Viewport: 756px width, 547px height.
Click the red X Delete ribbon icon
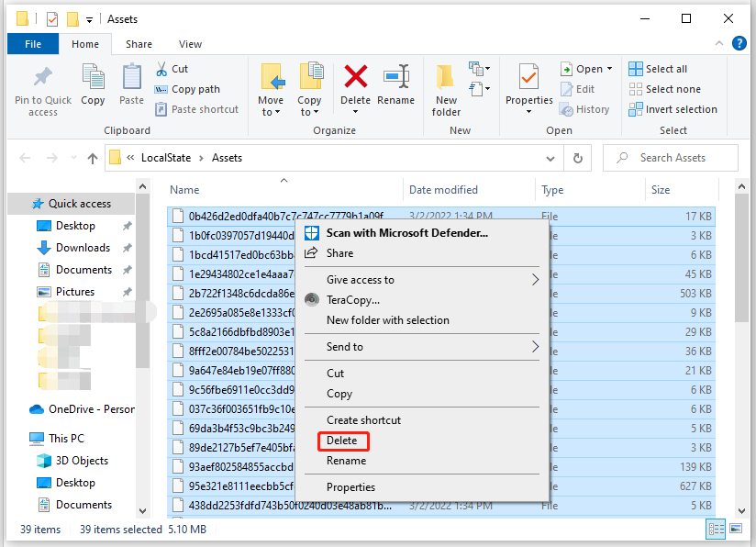[x=356, y=77]
